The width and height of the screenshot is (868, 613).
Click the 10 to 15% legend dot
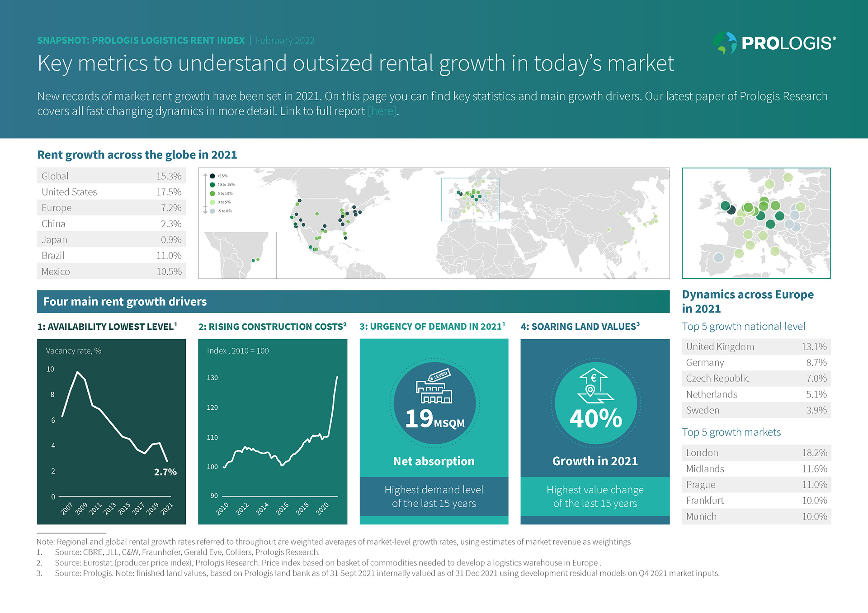pos(212,185)
